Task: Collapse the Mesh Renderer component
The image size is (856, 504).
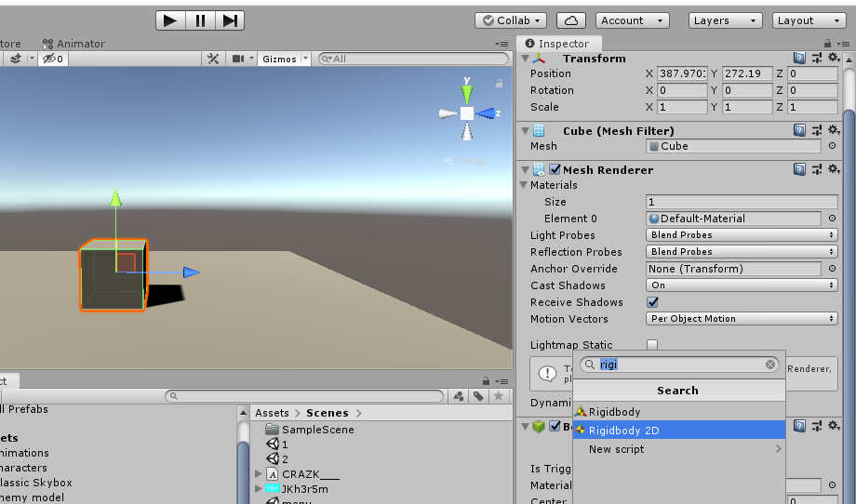Action: pyautogui.click(x=525, y=169)
